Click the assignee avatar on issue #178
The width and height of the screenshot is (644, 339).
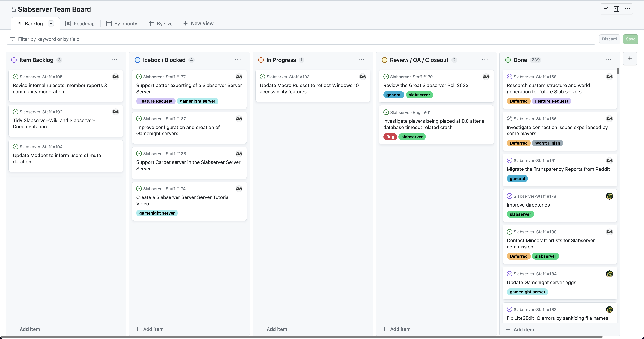coord(609,196)
